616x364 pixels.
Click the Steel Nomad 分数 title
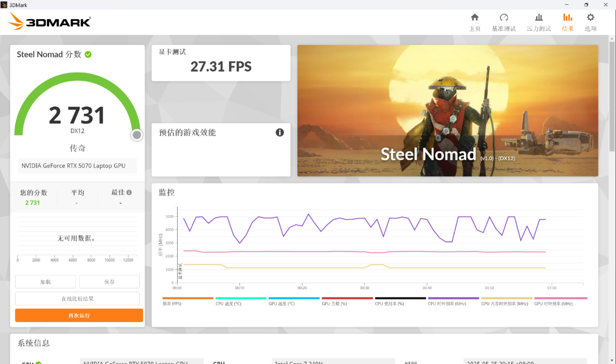click(49, 54)
